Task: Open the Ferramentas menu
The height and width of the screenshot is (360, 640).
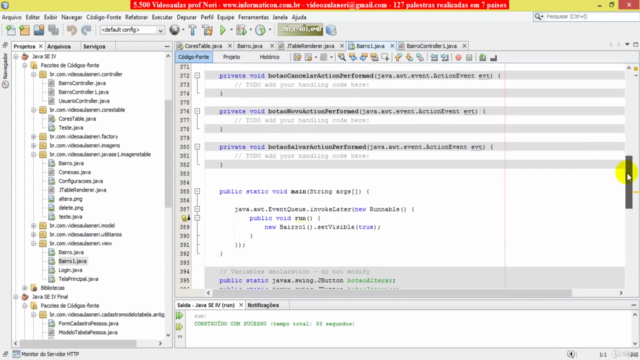Action: [253, 17]
